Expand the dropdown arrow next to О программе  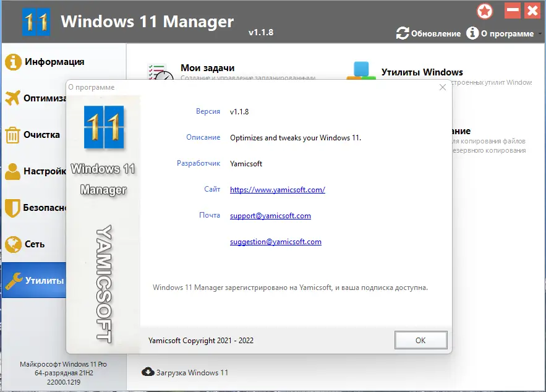pos(540,34)
